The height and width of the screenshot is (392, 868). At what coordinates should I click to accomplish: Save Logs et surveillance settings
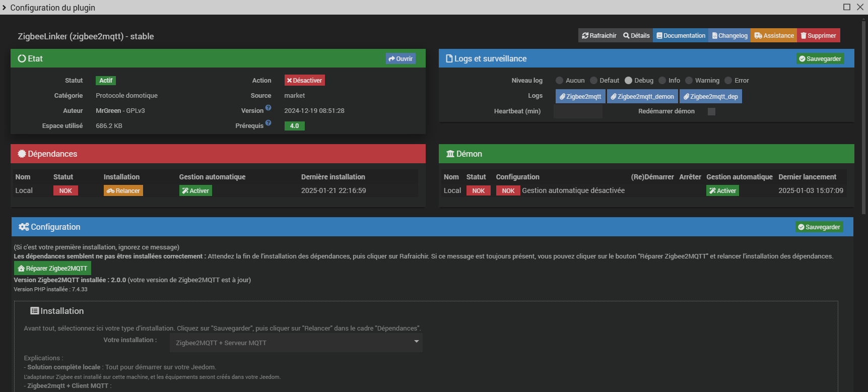tap(820, 58)
